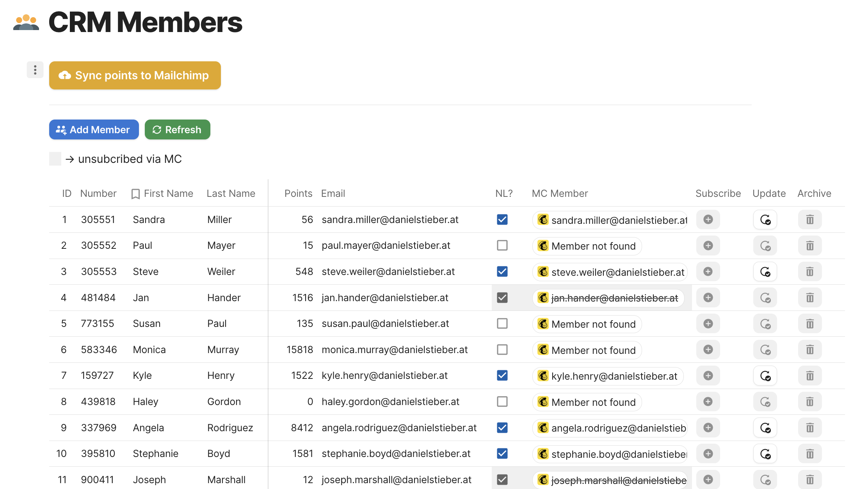Click Member not found chip for Haley Gordon
This screenshot has width=868, height=489.
point(587,402)
